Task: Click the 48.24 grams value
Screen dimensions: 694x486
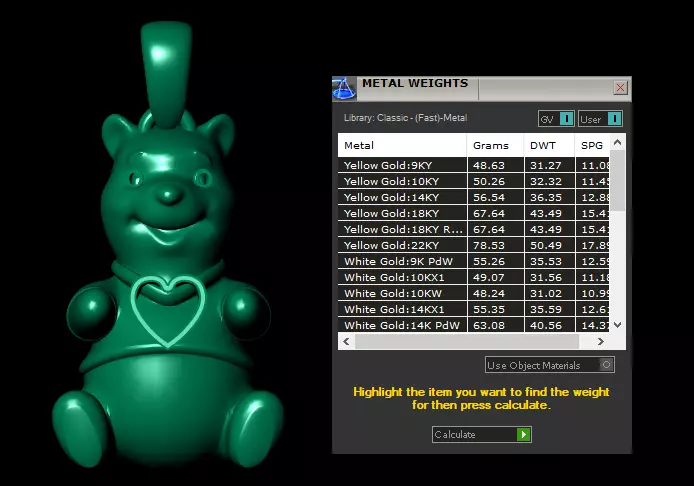Action: [489, 293]
